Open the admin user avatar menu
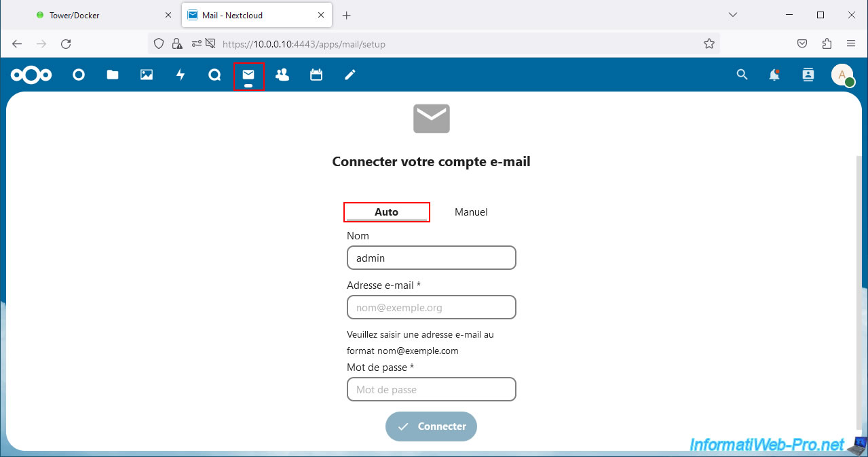Viewport: 868px width, 457px height. [x=842, y=75]
